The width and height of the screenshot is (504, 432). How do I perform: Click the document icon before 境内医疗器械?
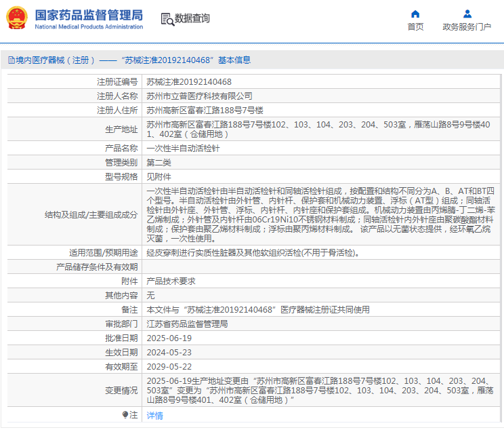11,60
